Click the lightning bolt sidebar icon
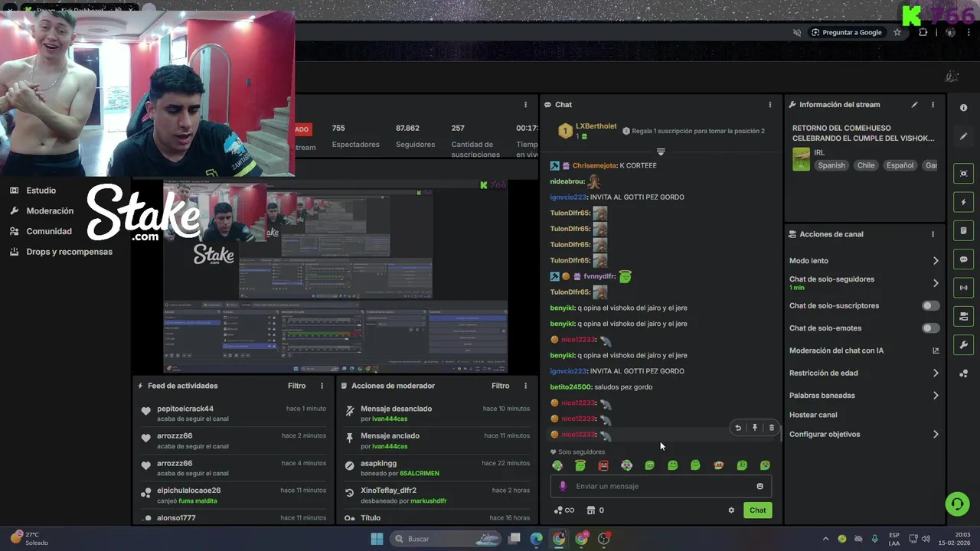The width and height of the screenshot is (980, 551). [x=963, y=202]
